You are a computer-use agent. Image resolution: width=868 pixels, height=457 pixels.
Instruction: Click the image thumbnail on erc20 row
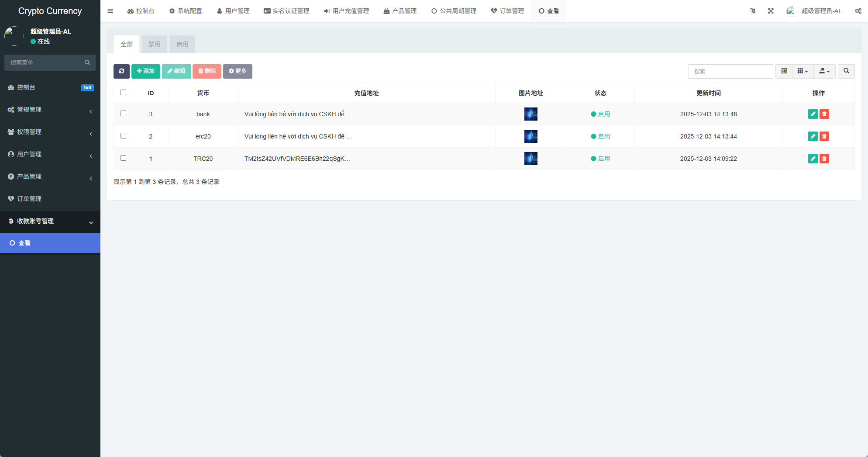tap(530, 136)
